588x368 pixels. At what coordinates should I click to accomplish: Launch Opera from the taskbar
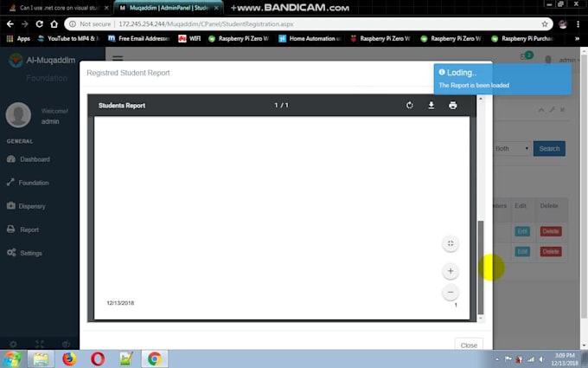click(x=98, y=359)
